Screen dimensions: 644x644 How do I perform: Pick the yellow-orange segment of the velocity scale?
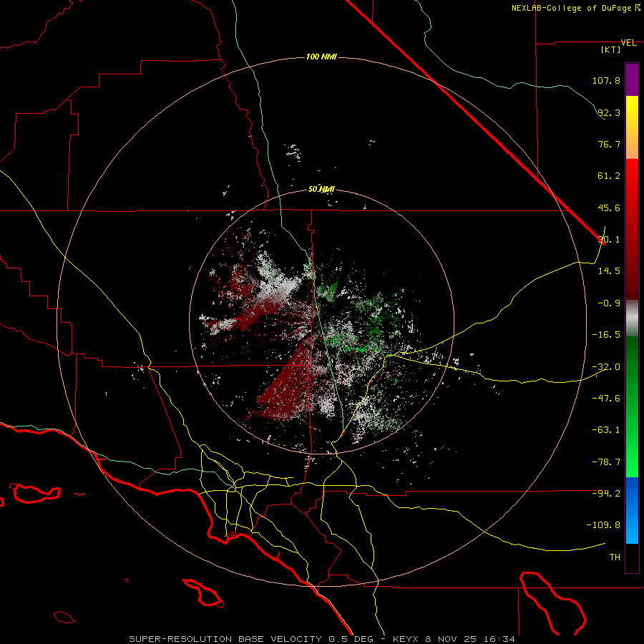[x=632, y=127]
